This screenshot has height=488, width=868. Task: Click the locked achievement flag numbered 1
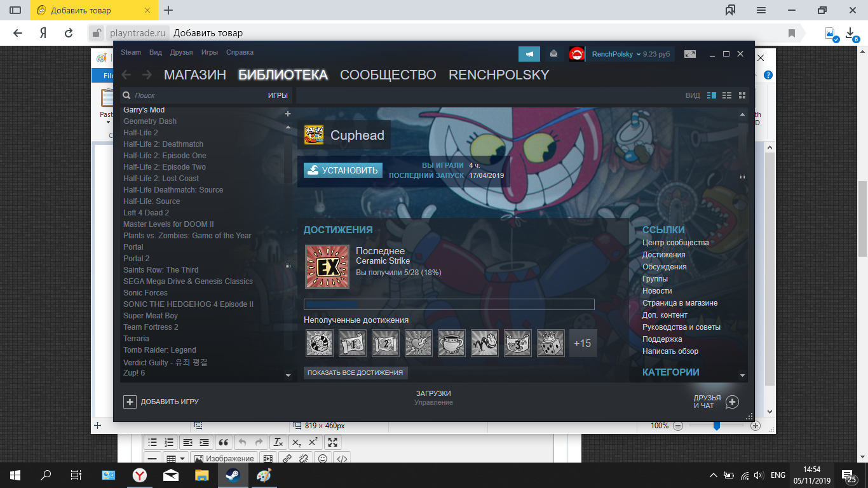coord(352,343)
